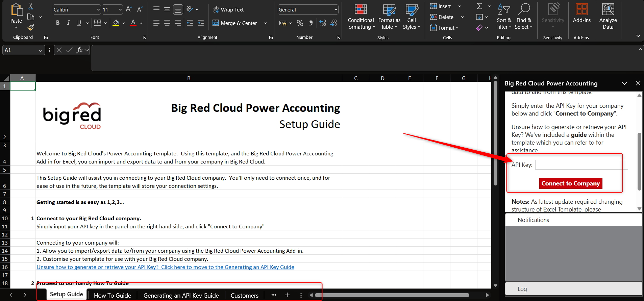Click the Fill down icon
Screen dimensions: 644x301
(x=479, y=17)
